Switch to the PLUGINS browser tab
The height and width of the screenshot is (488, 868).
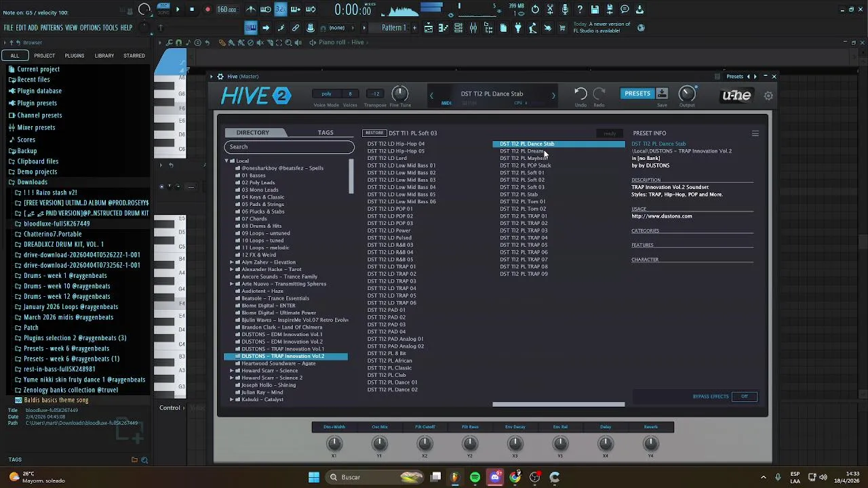pyautogui.click(x=75, y=56)
